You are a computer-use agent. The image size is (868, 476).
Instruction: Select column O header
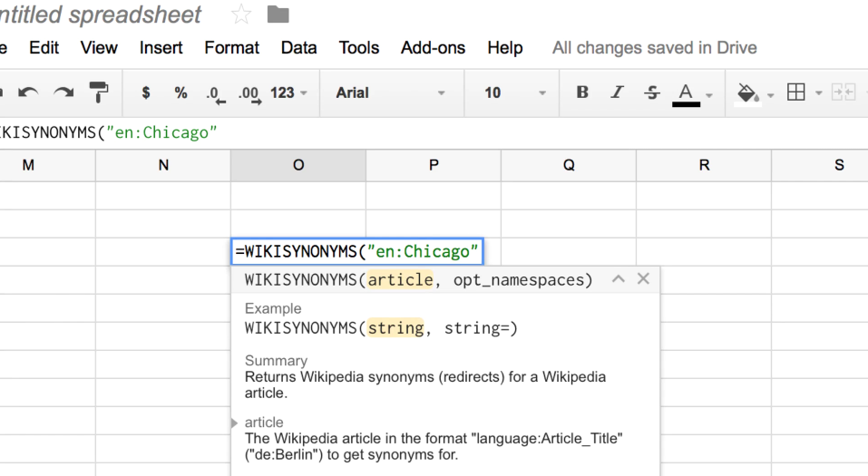click(x=298, y=165)
